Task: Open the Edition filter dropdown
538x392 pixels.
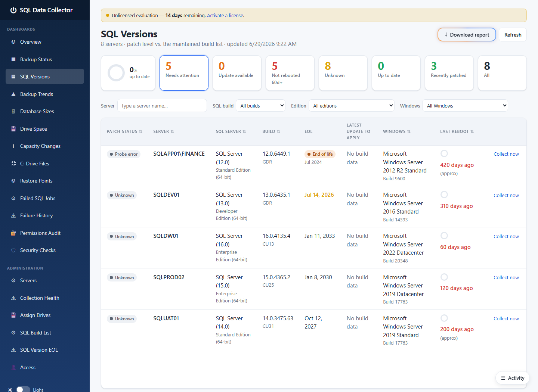Action: coord(352,106)
